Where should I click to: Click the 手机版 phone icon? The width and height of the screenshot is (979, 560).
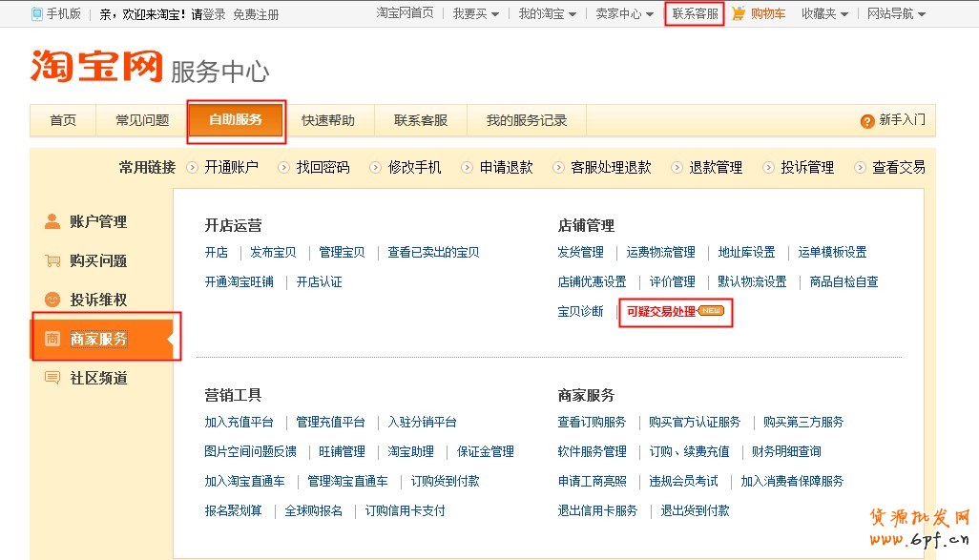click(37, 13)
